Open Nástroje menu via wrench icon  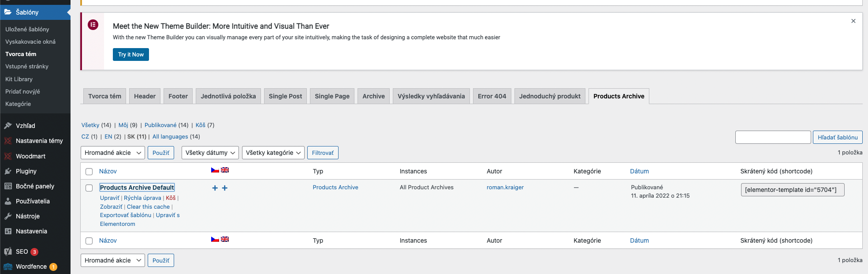tap(8, 216)
